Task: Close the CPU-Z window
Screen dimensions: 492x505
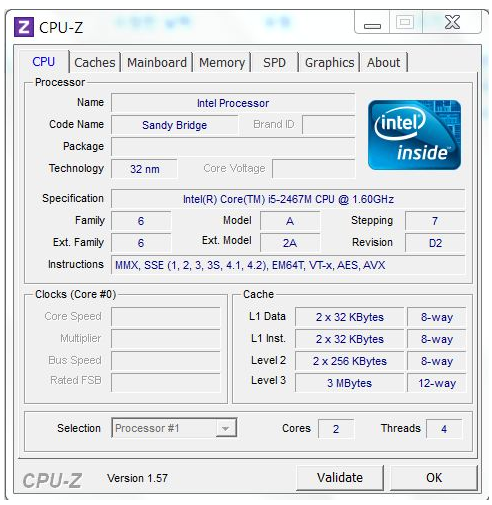Action: tap(452, 22)
